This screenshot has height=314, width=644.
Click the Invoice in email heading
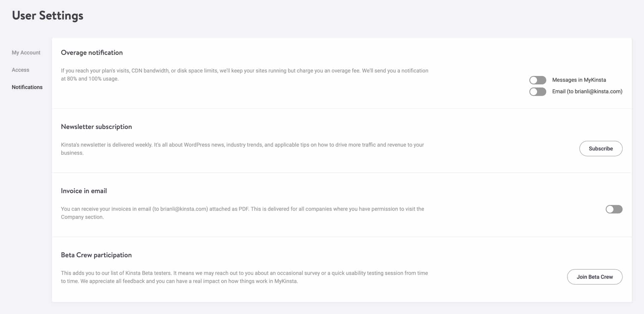pyautogui.click(x=84, y=191)
